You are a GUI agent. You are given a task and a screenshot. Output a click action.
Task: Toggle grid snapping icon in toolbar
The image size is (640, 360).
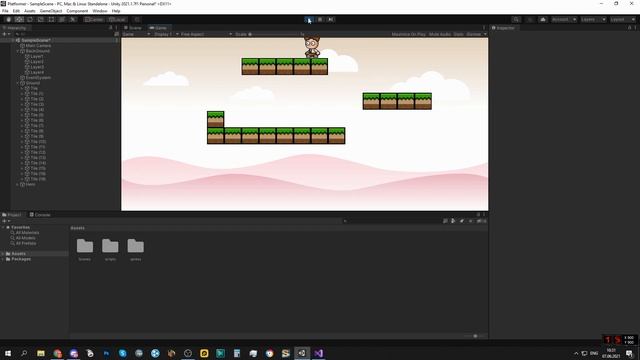(x=137, y=20)
